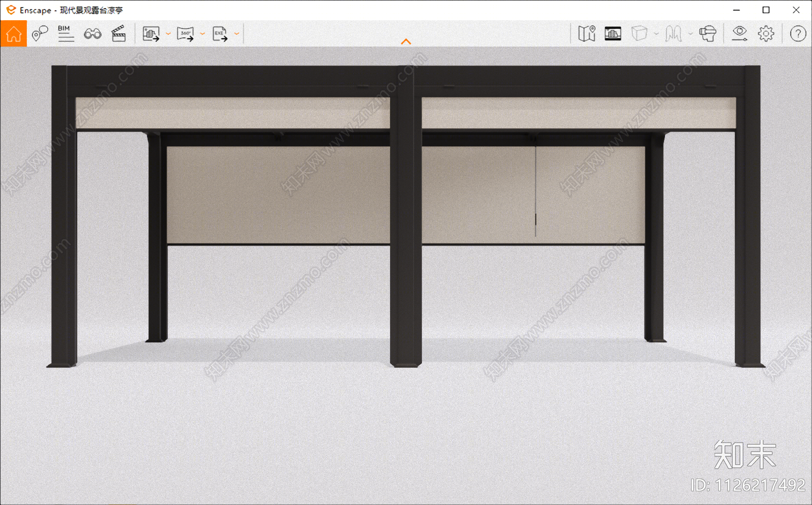Open the site context map icon
The width and height of the screenshot is (812, 505).
[x=587, y=33]
